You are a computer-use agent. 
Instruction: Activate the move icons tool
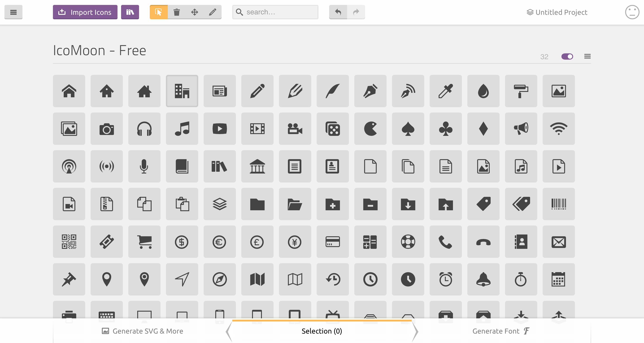click(195, 12)
